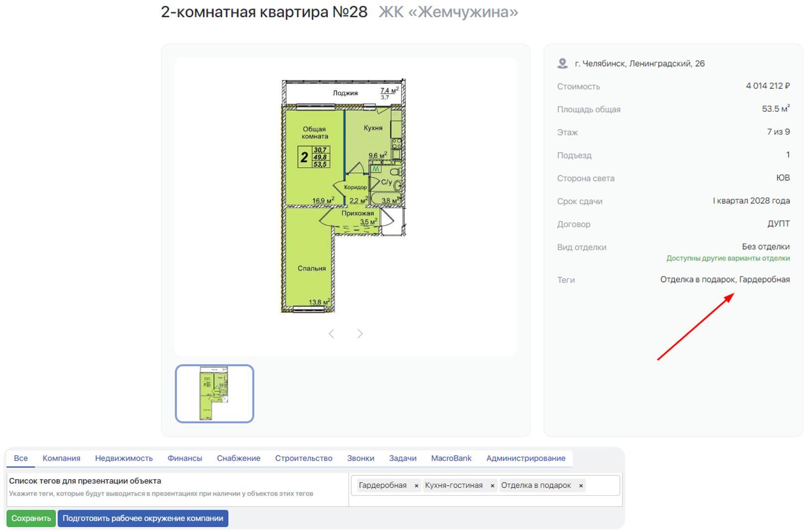806x532 pixels.
Task: Click the location pin icon beside the address
Action: (562, 63)
